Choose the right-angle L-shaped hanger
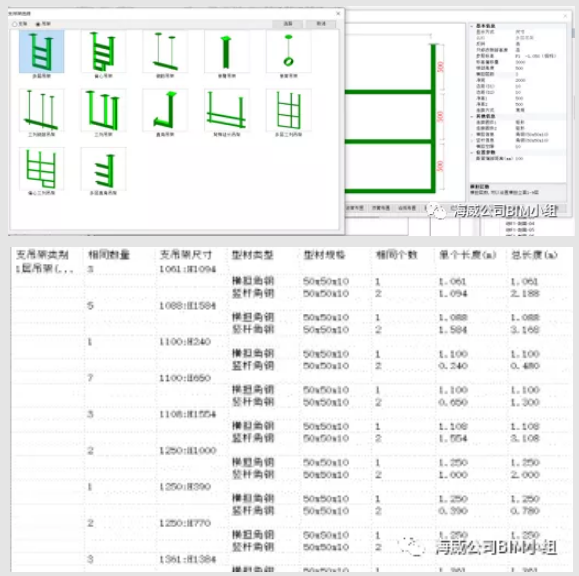 pyautogui.click(x=165, y=110)
